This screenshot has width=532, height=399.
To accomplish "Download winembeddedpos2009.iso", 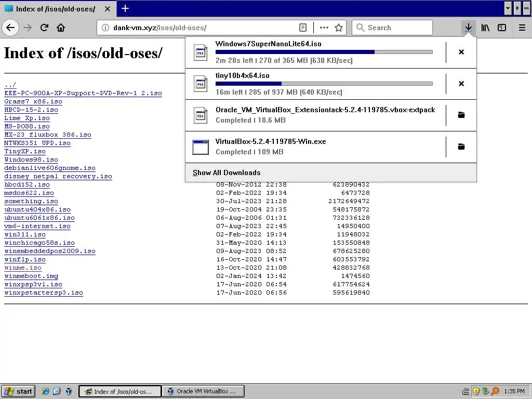I will pyautogui.click(x=50, y=251).
